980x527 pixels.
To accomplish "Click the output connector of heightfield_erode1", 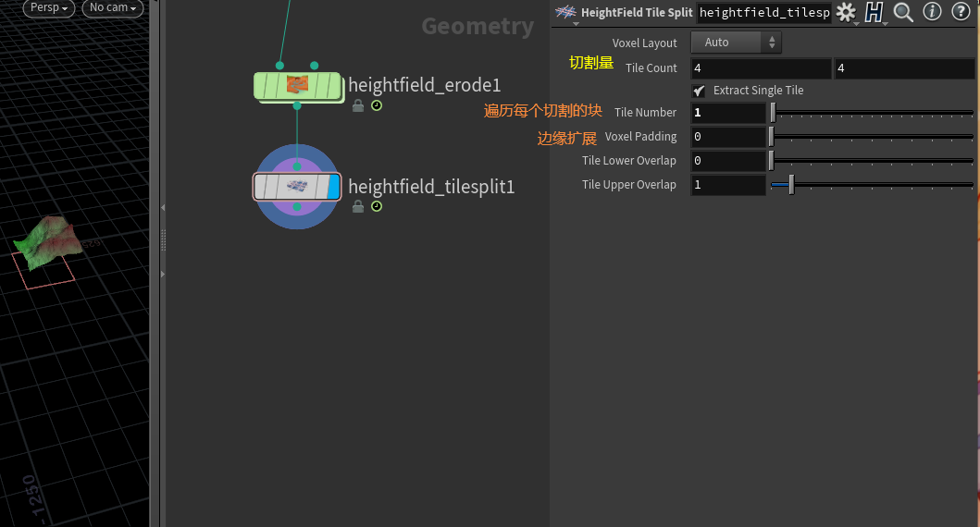I will (x=297, y=106).
